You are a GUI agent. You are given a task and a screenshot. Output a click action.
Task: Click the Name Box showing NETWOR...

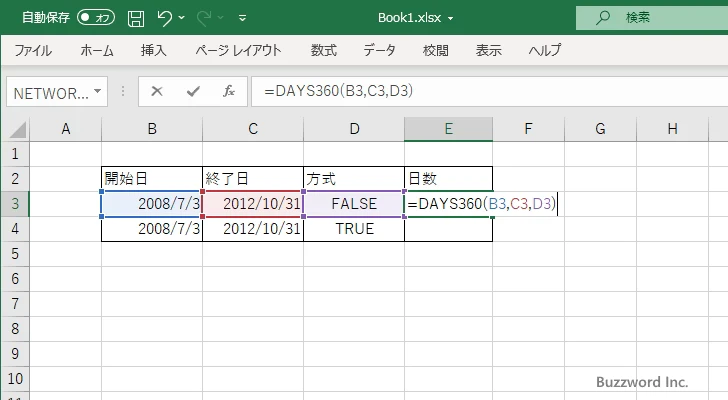(x=50, y=92)
